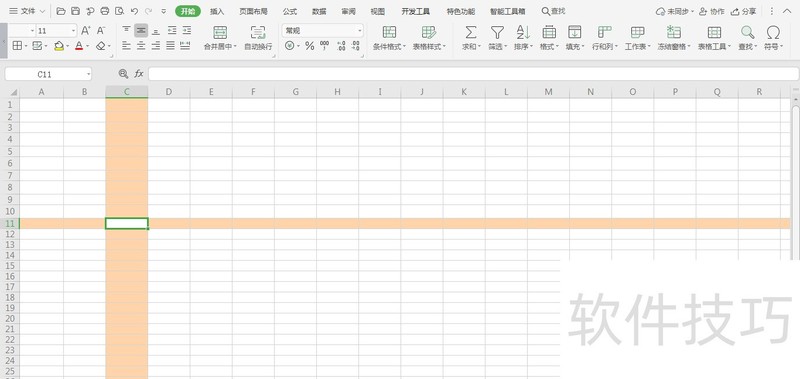
Task: Click the 条件格式 conditional formatting icon
Action: pyautogui.click(x=389, y=33)
